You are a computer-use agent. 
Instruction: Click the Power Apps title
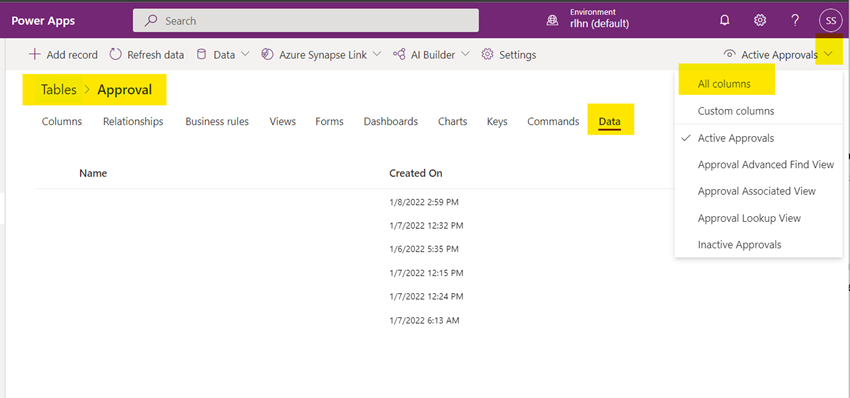[43, 21]
